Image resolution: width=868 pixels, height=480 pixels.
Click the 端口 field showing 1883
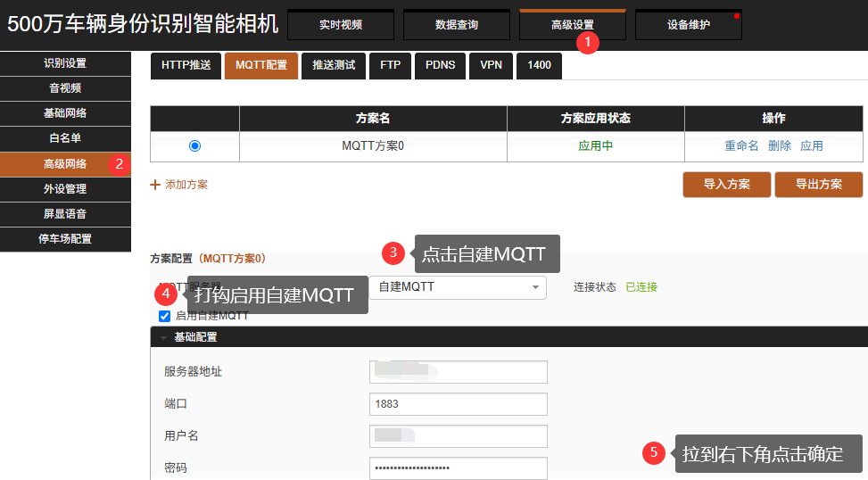click(x=459, y=404)
